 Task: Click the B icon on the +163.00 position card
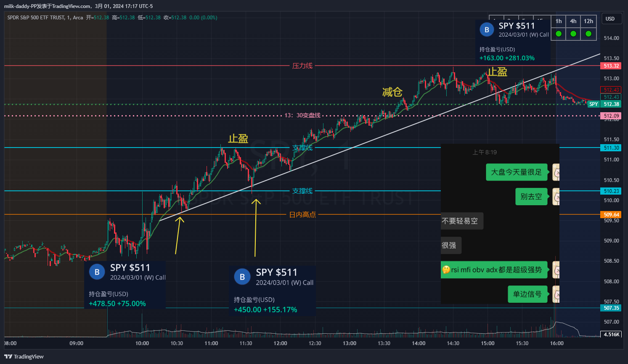pyautogui.click(x=487, y=29)
